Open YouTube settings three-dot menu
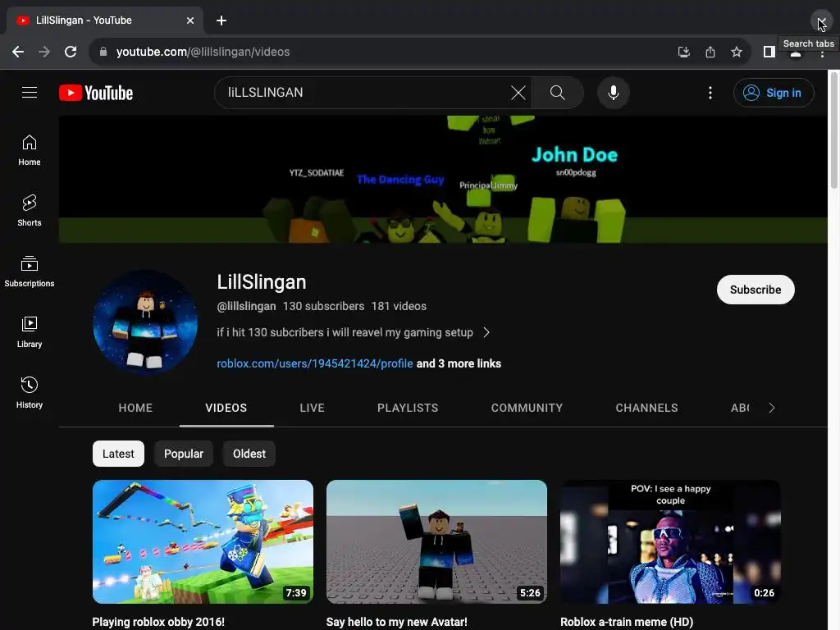840x630 pixels. (710, 93)
